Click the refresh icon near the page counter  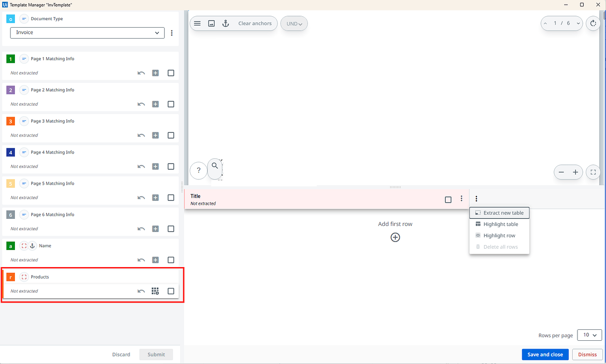click(x=593, y=23)
